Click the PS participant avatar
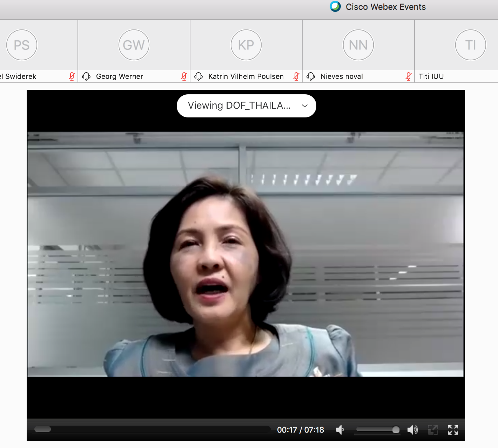The width and height of the screenshot is (498, 448). pos(22,45)
